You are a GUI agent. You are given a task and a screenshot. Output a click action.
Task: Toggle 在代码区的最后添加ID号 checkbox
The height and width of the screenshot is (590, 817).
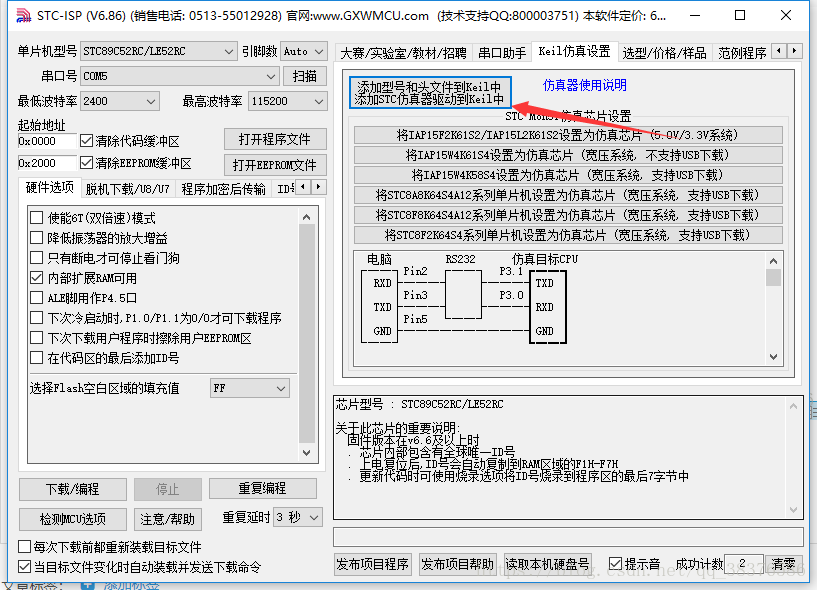(36, 358)
